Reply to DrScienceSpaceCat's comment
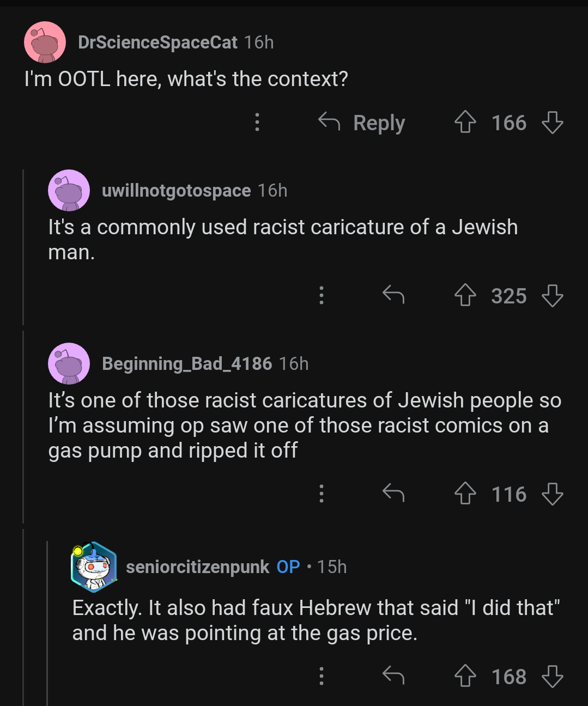 pos(362,122)
